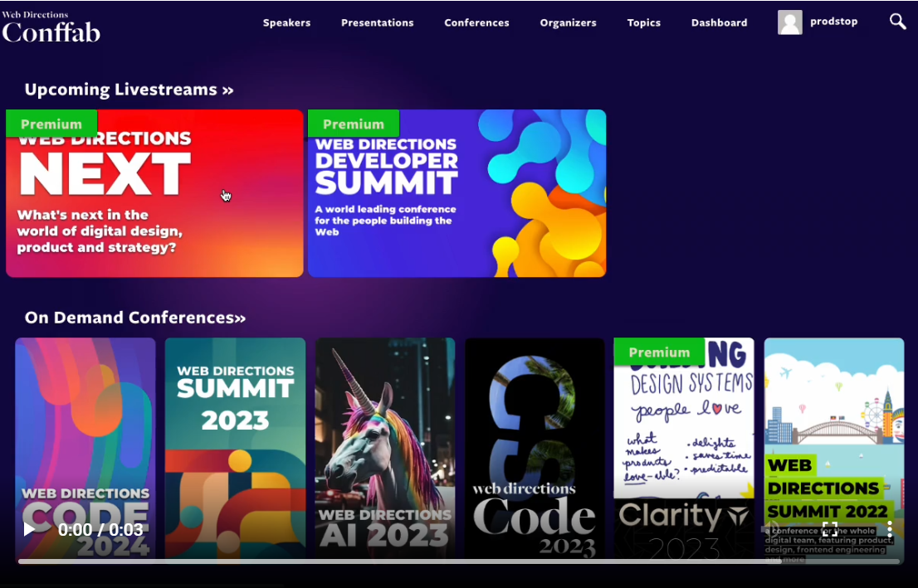Open the Speakers menu item
Screen dimensions: 918x588
tap(287, 23)
